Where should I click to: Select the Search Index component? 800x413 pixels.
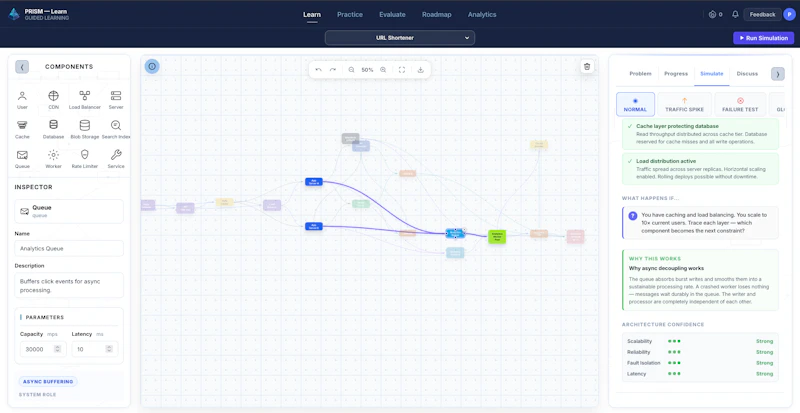pyautogui.click(x=116, y=129)
